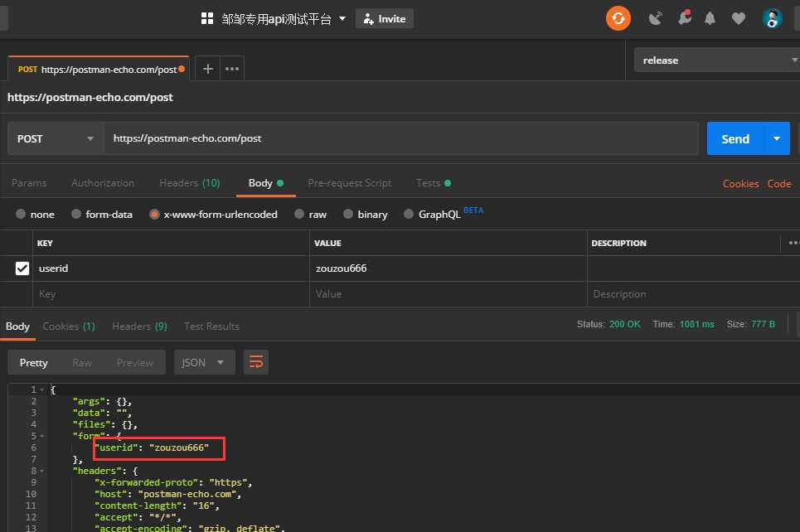Open the satellite capture requests icon
This screenshot has height=532, width=800.
pyautogui.click(x=655, y=19)
